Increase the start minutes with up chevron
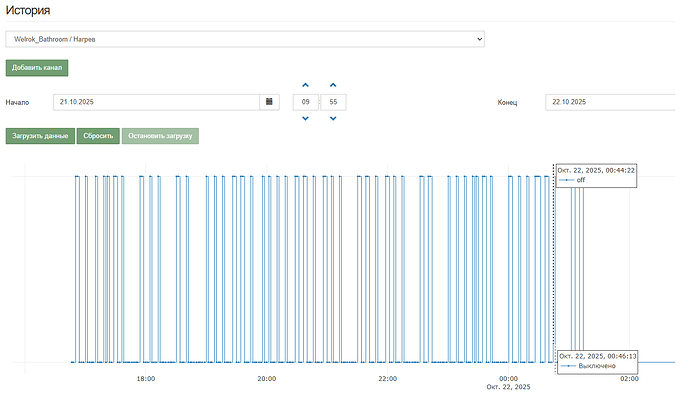 pyautogui.click(x=333, y=85)
